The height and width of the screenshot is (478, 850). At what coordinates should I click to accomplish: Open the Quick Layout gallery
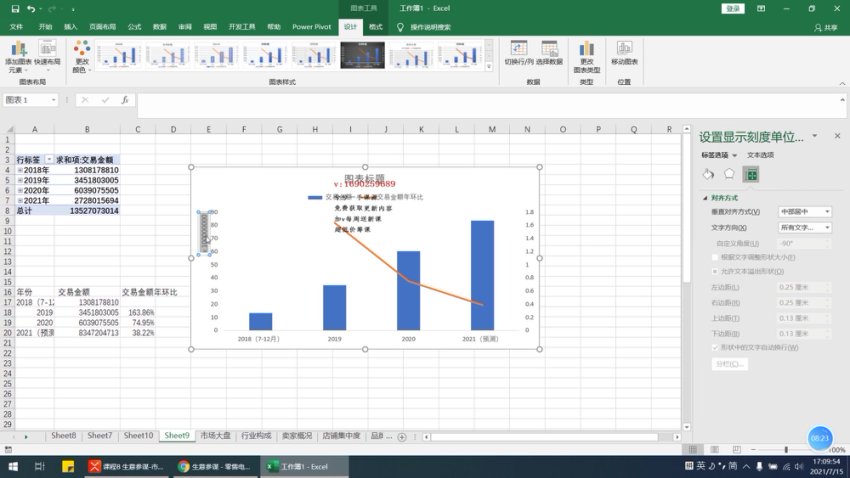pyautogui.click(x=47, y=54)
